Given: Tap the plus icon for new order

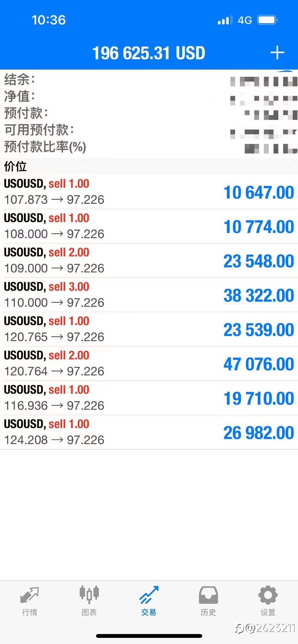Looking at the screenshot, I should click(277, 52).
